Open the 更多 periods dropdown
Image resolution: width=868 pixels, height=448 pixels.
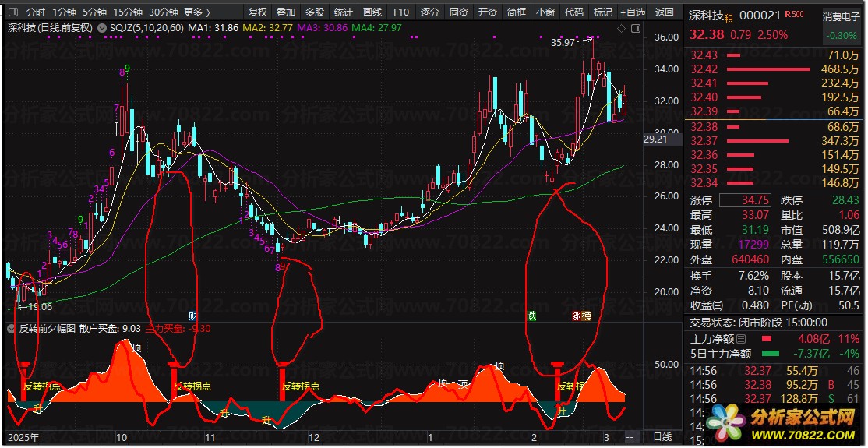pos(197,12)
